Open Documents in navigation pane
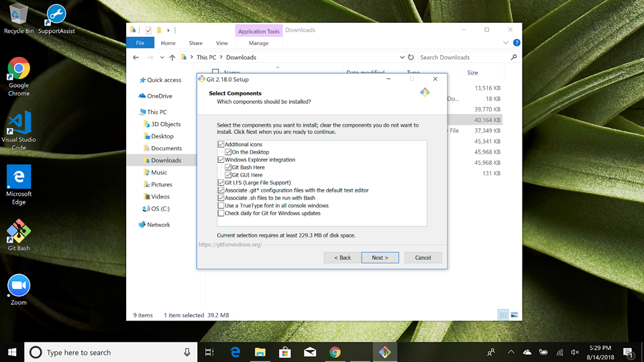The image size is (644, 362). [x=162, y=148]
